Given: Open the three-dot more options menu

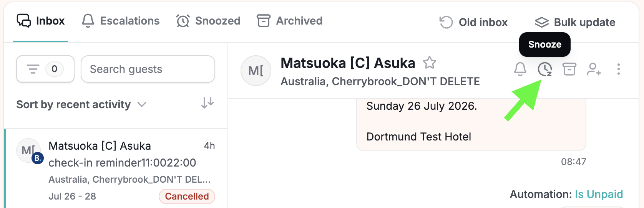Looking at the screenshot, I should (618, 69).
